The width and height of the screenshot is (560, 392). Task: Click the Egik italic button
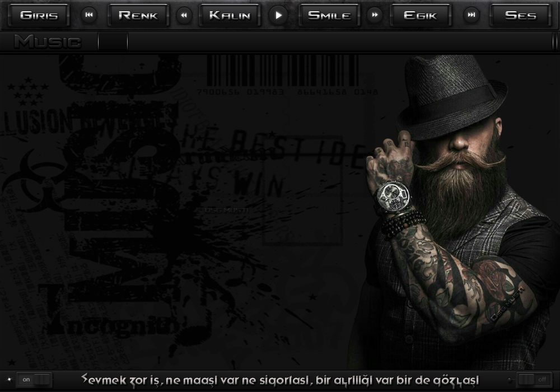point(420,15)
